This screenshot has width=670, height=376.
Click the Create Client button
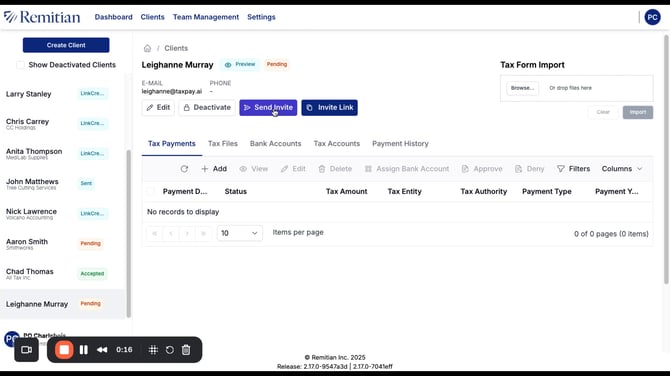tap(66, 45)
